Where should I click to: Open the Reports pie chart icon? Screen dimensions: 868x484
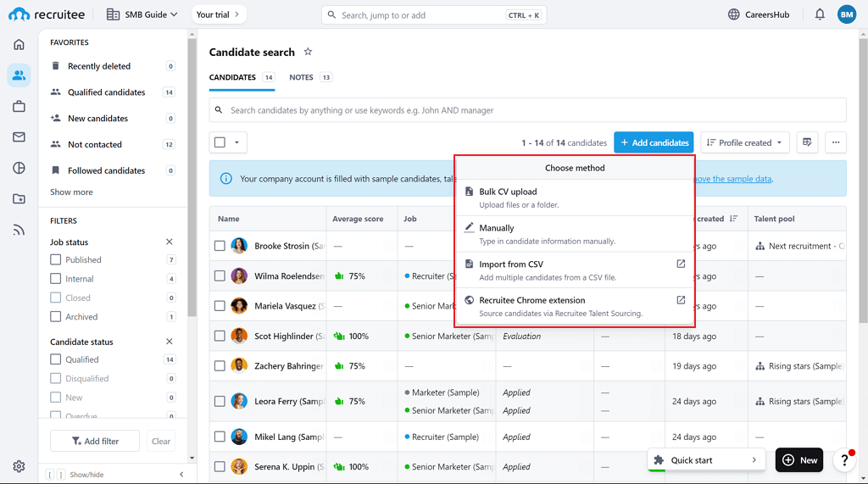[x=19, y=168]
